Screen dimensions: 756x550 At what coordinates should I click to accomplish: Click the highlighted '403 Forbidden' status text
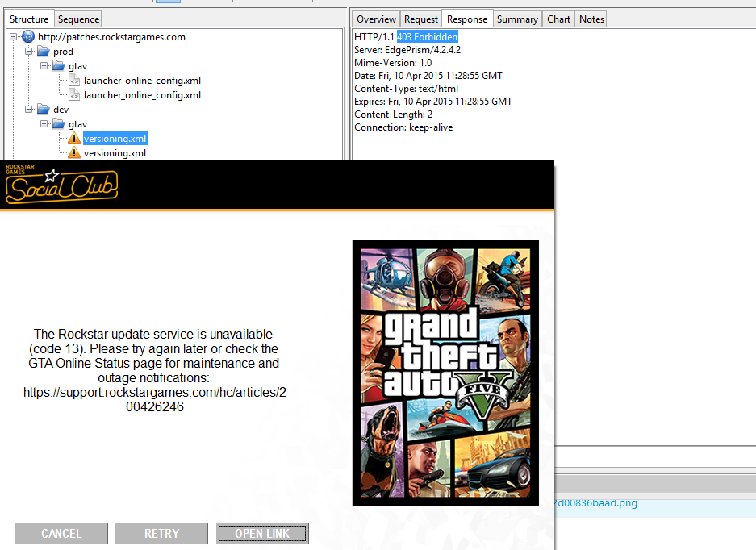(x=427, y=36)
